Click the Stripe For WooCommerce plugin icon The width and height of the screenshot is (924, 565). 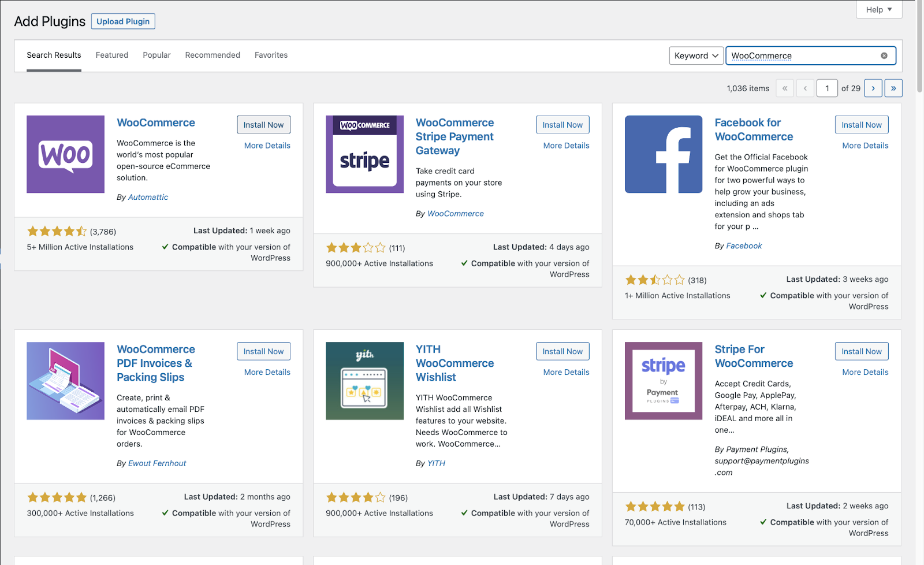pyautogui.click(x=664, y=381)
